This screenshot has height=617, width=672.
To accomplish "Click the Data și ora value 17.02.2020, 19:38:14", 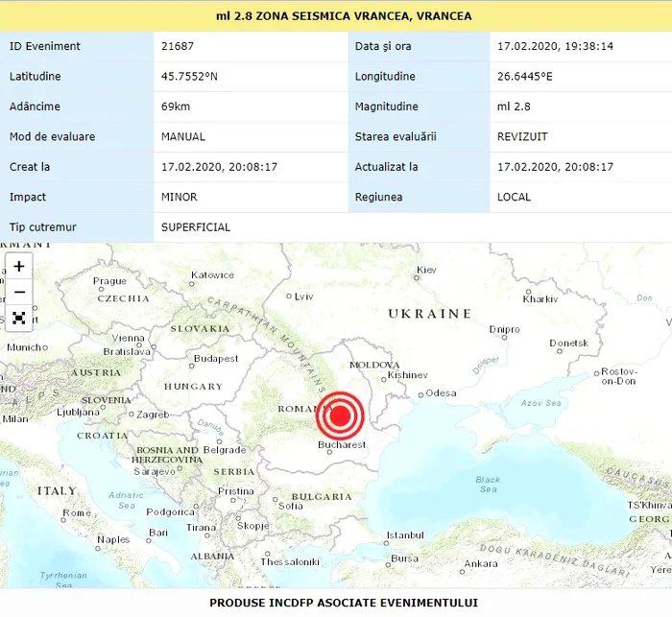I will 555,46.
